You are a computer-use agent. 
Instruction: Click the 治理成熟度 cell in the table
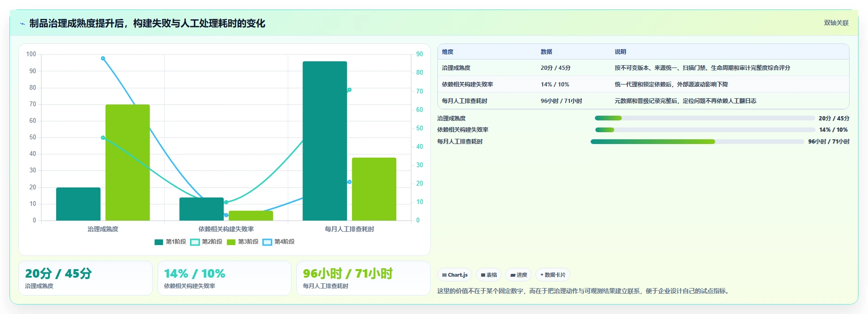click(x=456, y=68)
